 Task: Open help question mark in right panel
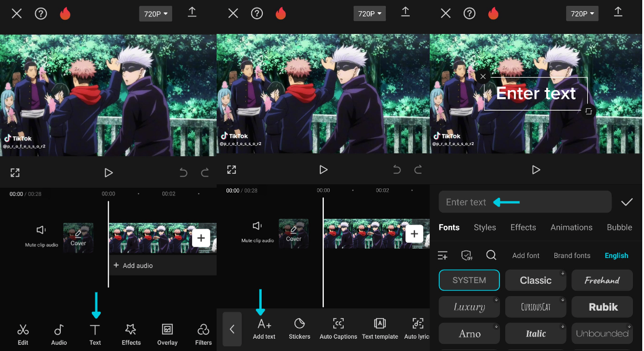[470, 13]
